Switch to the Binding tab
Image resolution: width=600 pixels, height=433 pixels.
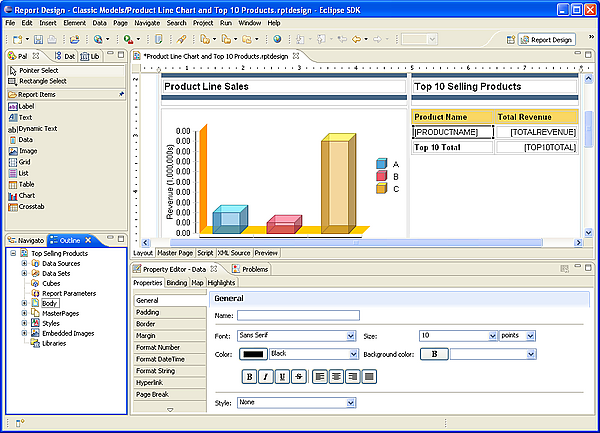click(x=177, y=283)
